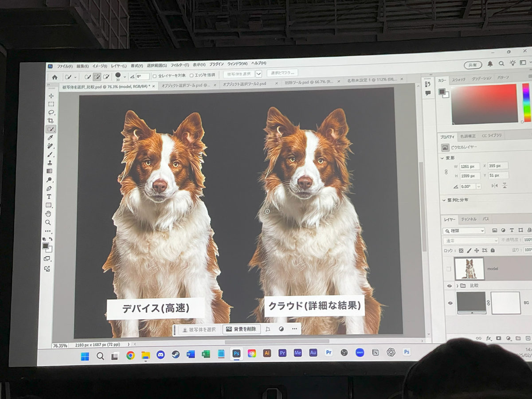
Task: Select the Hand tool
Action: pyautogui.click(x=48, y=214)
